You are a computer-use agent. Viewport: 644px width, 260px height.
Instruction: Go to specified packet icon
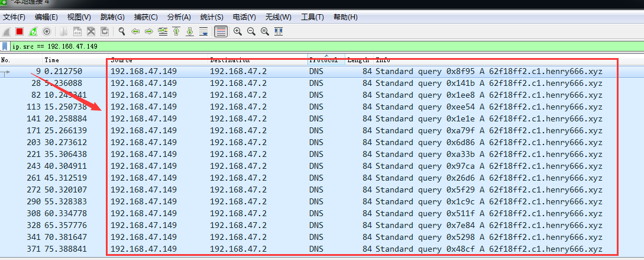(x=163, y=31)
